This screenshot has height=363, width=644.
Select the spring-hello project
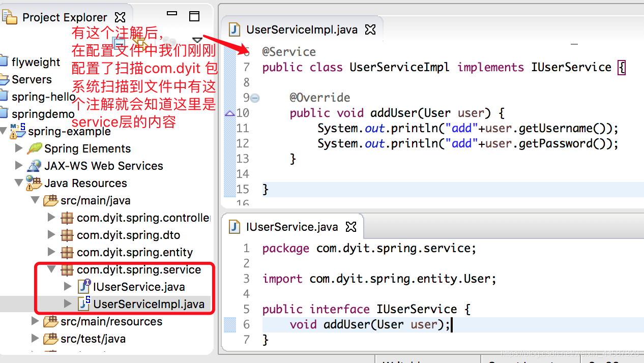tap(43, 97)
